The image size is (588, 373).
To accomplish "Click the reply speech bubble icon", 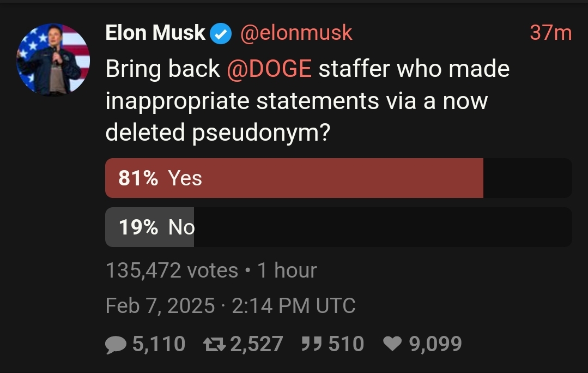I will click(116, 344).
